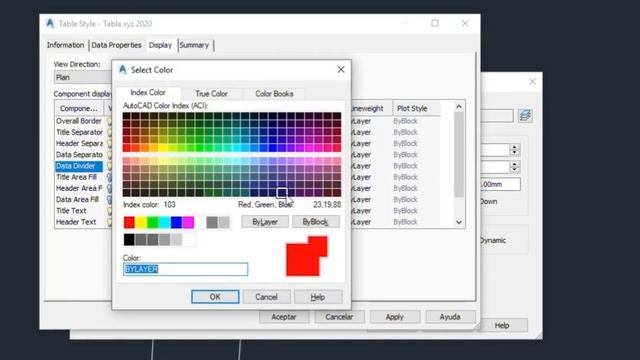The width and height of the screenshot is (640, 360).
Task: Select the Title Text component row
Action: tap(79, 211)
